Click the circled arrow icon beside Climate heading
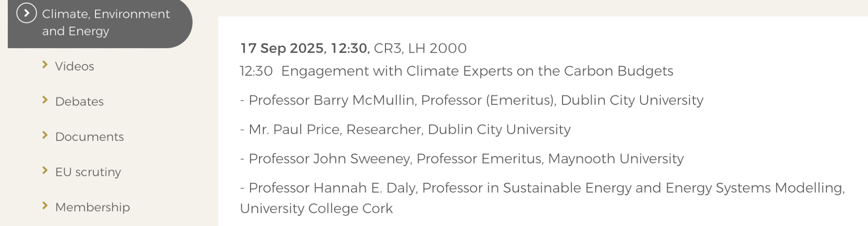Viewport: 868px width, 226px height. (26, 13)
